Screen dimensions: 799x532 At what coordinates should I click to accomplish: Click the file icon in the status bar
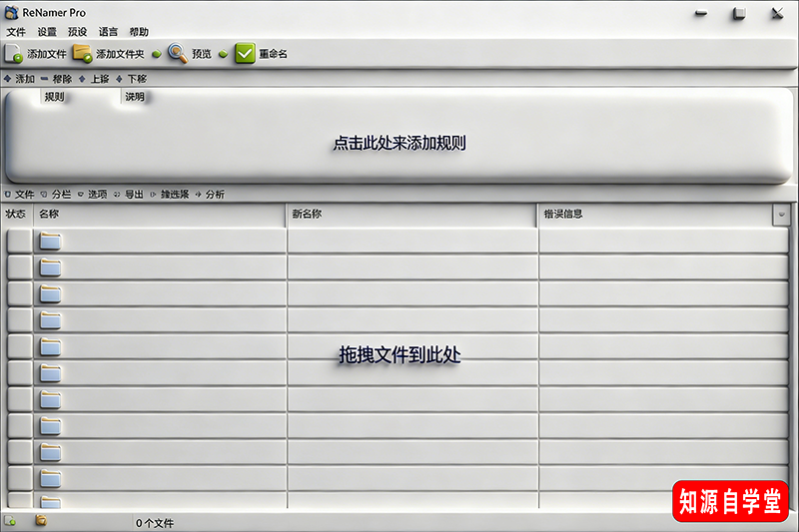pos(10,521)
